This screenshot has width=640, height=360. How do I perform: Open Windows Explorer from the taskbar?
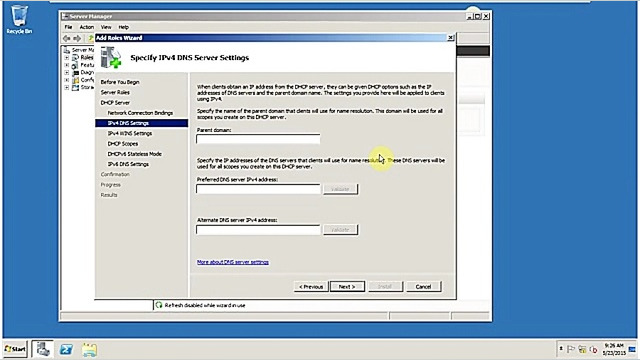(89, 349)
